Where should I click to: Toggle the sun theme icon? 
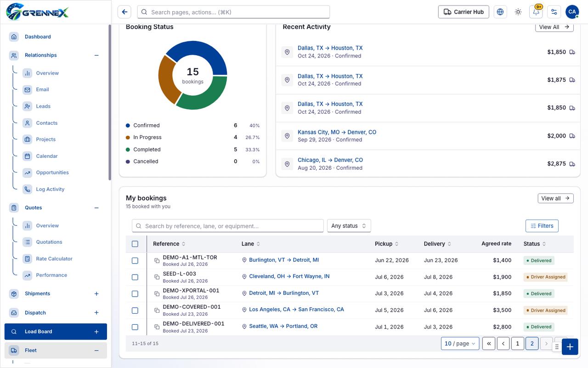[518, 12]
